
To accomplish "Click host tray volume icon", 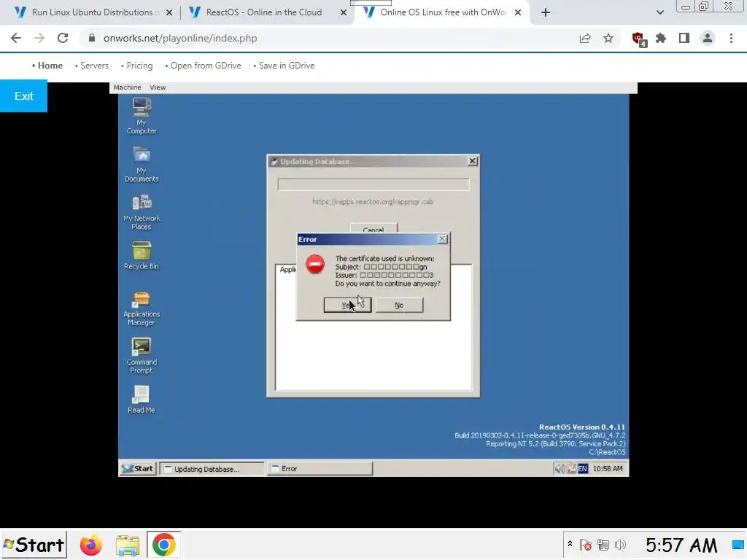I will pos(620,545).
